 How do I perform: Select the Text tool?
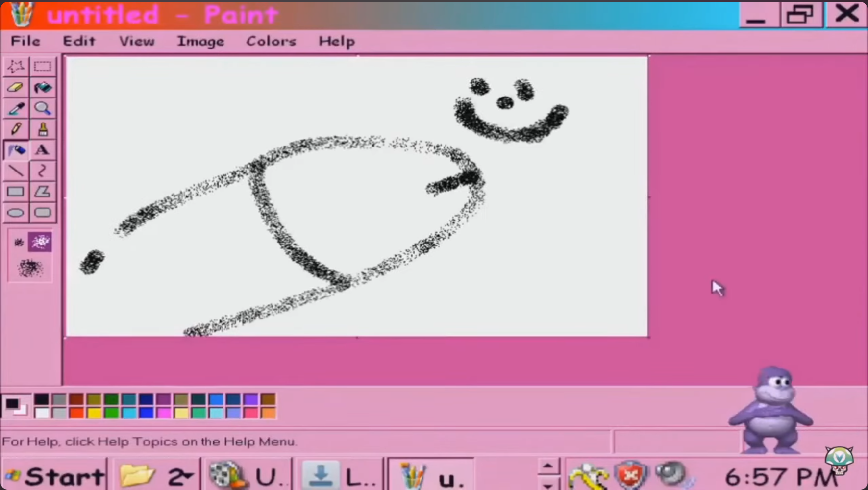43,150
